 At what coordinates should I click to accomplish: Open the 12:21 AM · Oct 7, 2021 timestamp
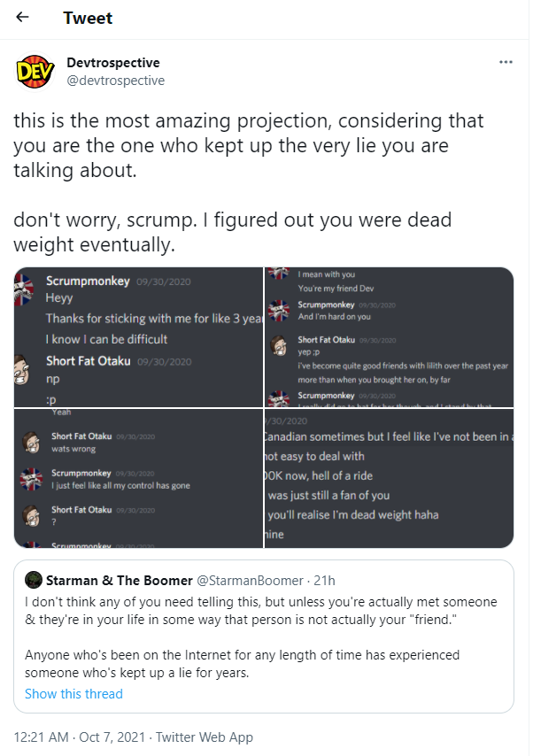[79, 737]
